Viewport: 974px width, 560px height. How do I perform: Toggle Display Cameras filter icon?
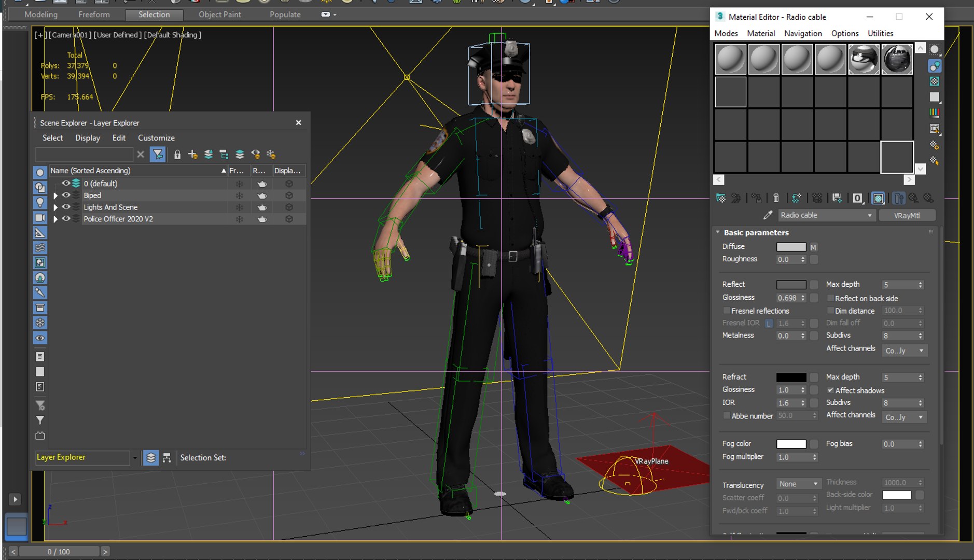click(x=40, y=217)
